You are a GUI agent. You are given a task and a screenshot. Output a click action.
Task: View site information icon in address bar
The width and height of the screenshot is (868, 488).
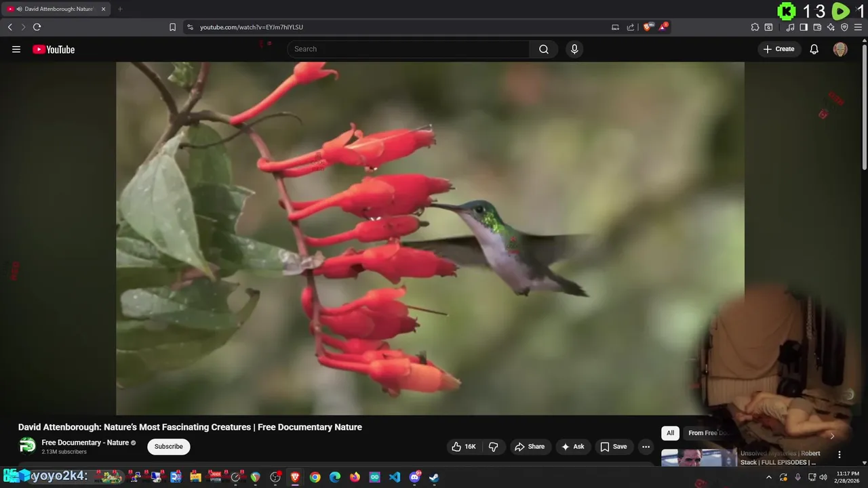click(190, 27)
